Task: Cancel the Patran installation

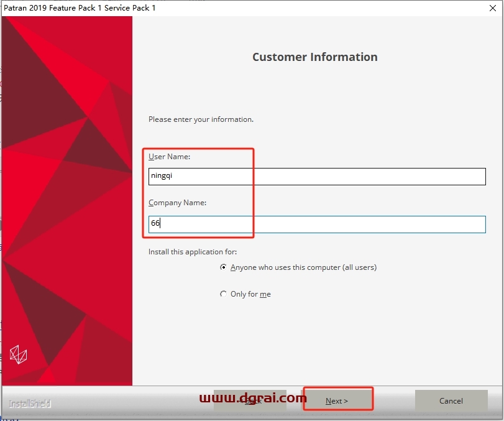Action: pos(451,400)
